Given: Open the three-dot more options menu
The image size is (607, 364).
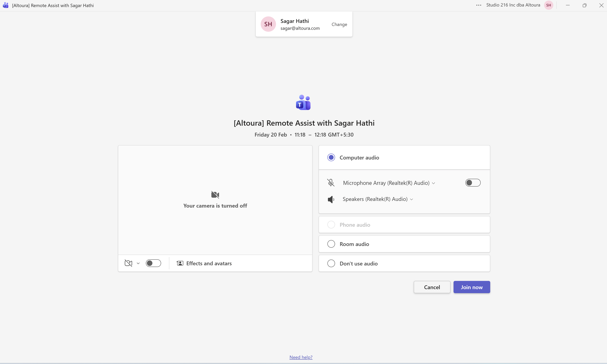Looking at the screenshot, I should click(479, 5).
